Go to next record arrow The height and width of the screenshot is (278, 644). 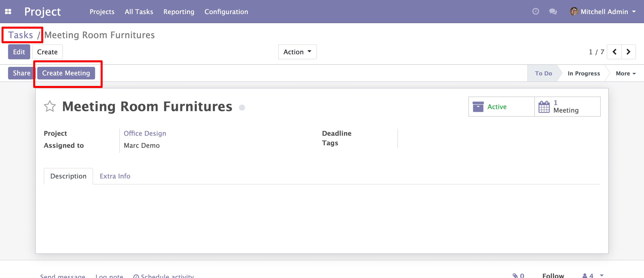pos(628,52)
